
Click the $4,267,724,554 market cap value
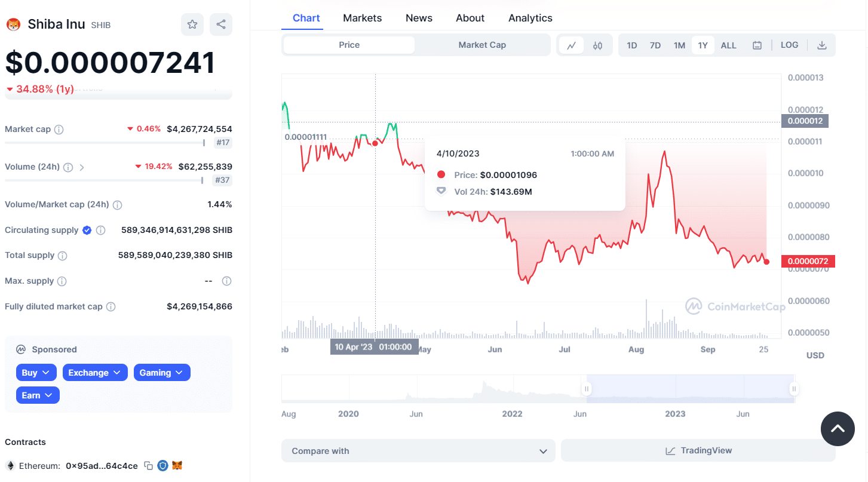[200, 129]
